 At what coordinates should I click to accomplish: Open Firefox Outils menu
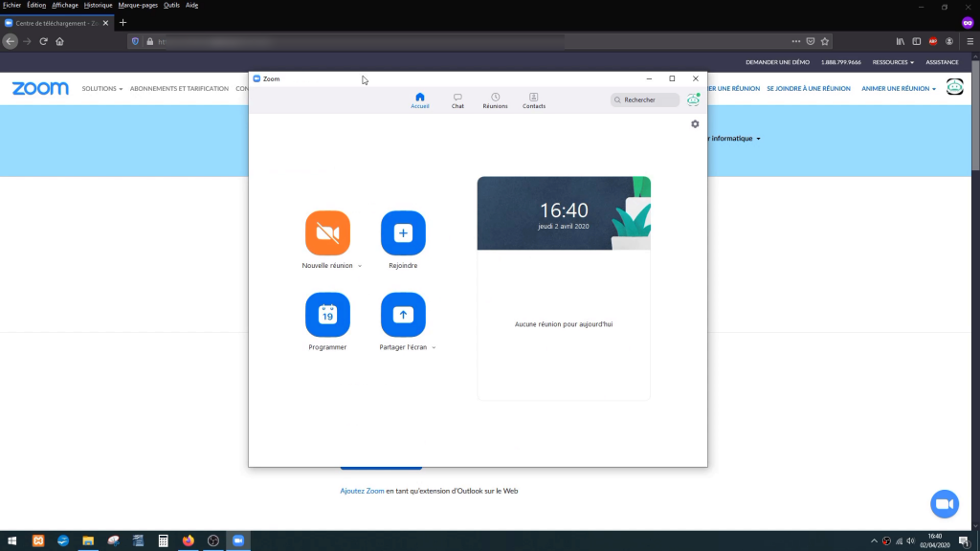tap(171, 5)
